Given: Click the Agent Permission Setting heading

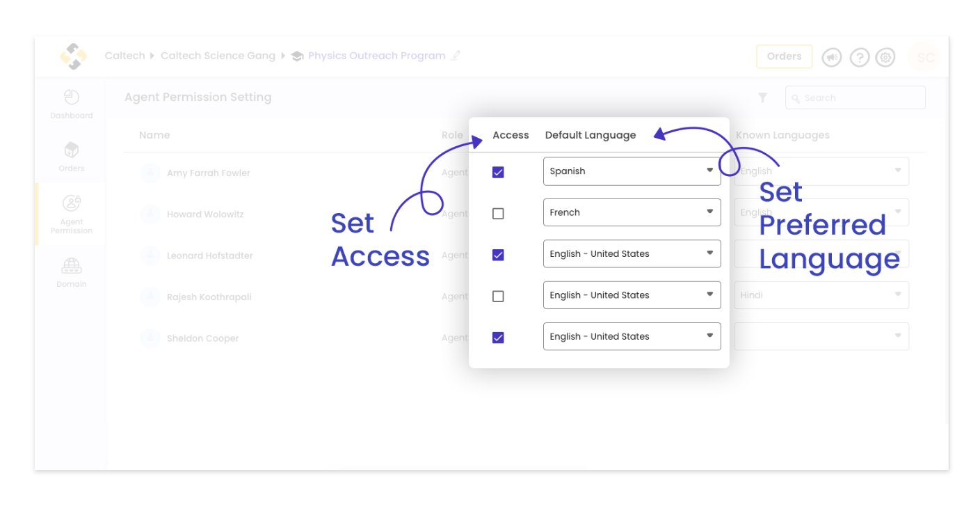Looking at the screenshot, I should pos(198,97).
